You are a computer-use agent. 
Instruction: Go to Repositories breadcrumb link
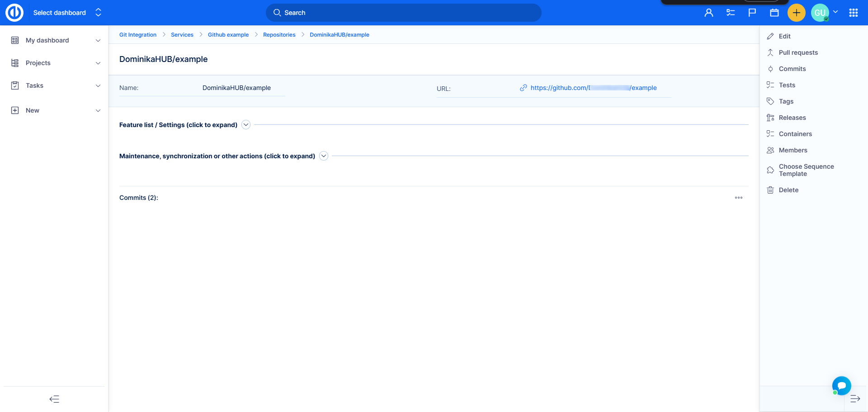click(279, 35)
